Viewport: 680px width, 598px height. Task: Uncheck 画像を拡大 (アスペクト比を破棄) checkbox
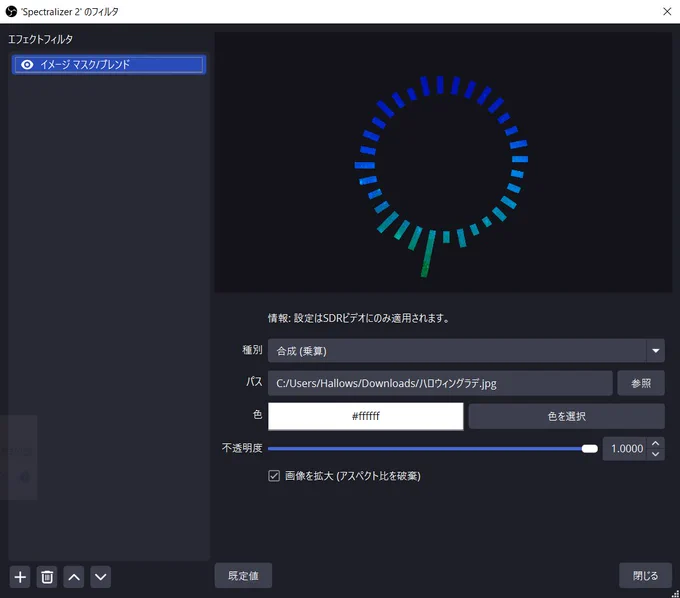click(x=274, y=476)
